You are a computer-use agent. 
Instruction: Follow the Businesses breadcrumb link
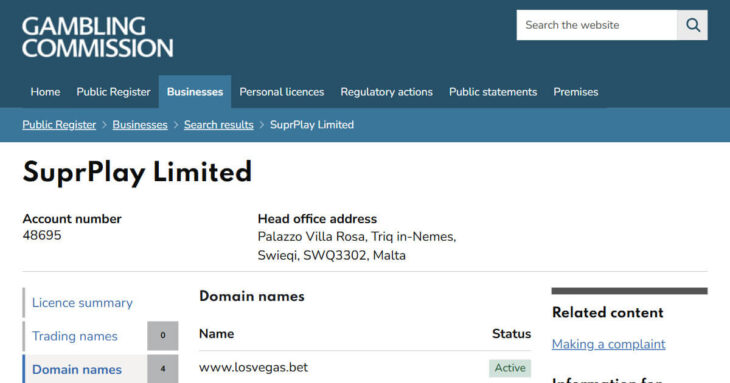140,125
